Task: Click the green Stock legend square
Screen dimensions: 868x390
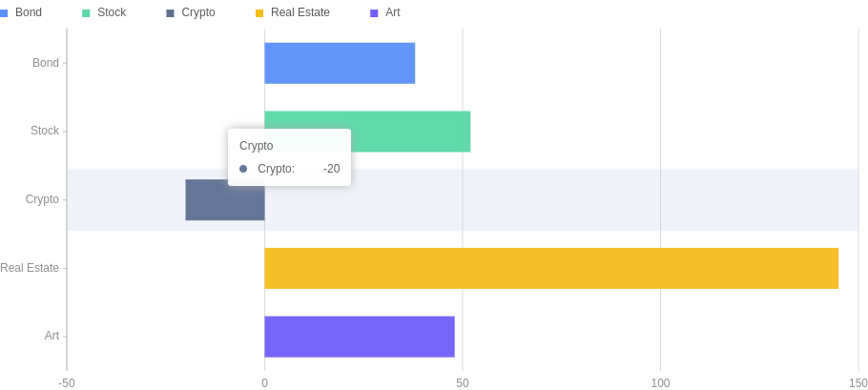Action: coord(86,13)
